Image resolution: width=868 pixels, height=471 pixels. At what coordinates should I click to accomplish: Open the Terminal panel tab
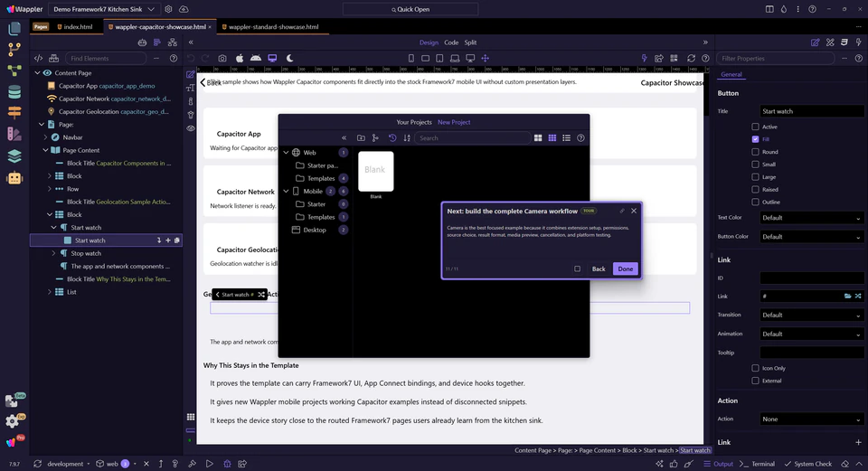(758, 464)
